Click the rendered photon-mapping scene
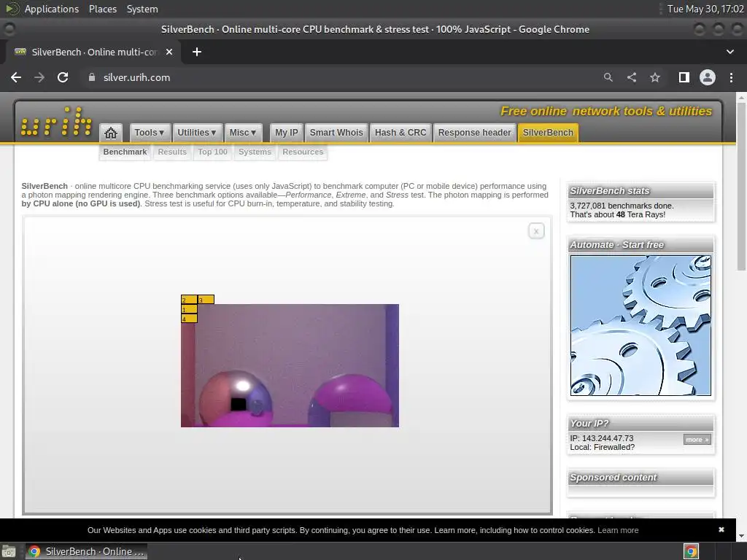Screen dimensions: 747x560 click(290, 365)
